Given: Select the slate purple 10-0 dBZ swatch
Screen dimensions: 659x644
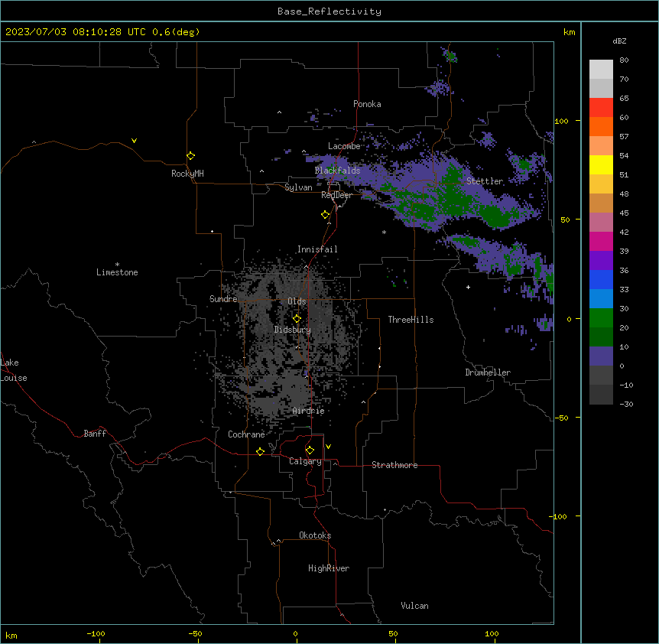Looking at the screenshot, I should (x=601, y=356).
